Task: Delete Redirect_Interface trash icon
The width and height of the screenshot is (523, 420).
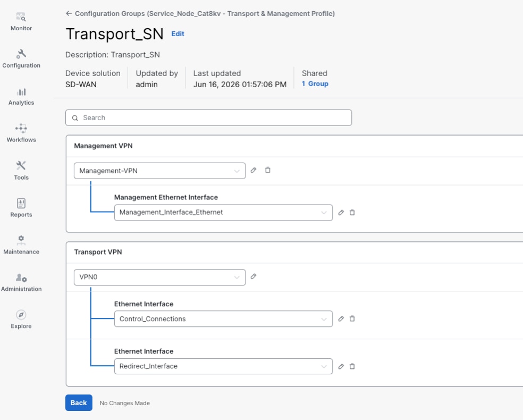Action: [x=352, y=366]
